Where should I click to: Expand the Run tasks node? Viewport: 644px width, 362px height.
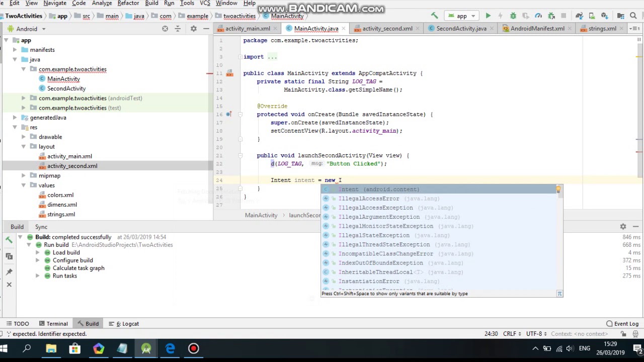[38, 276]
